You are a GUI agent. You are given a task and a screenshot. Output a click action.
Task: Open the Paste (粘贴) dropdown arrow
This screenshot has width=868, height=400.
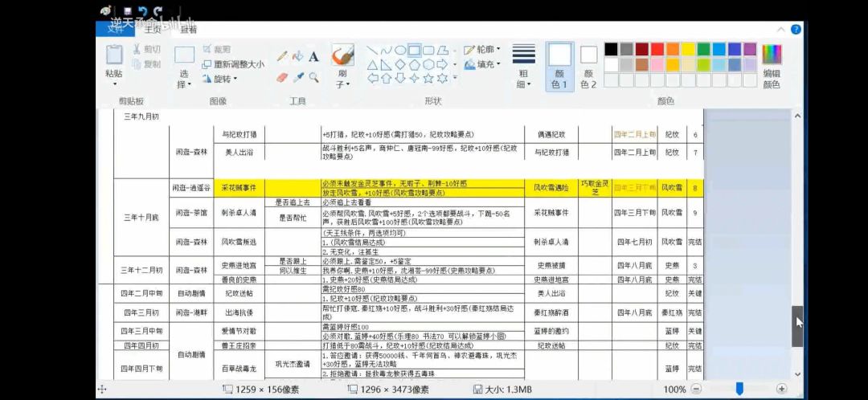click(x=115, y=84)
